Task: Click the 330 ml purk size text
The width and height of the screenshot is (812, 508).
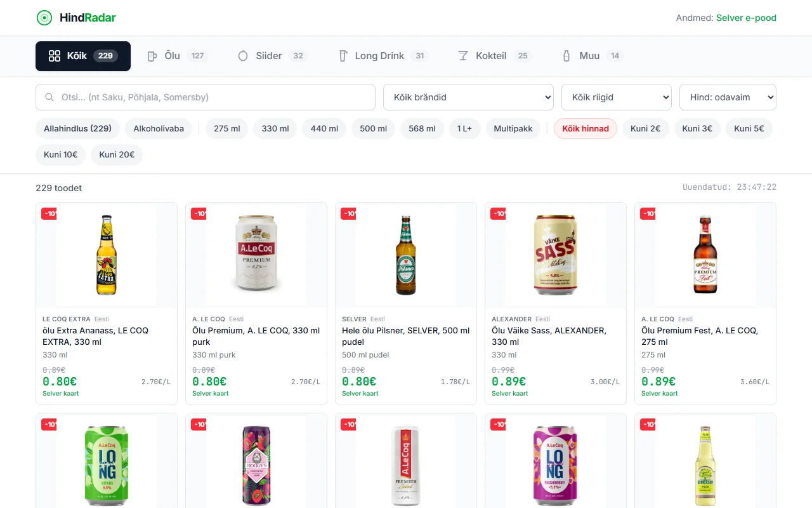Action: coord(214,355)
